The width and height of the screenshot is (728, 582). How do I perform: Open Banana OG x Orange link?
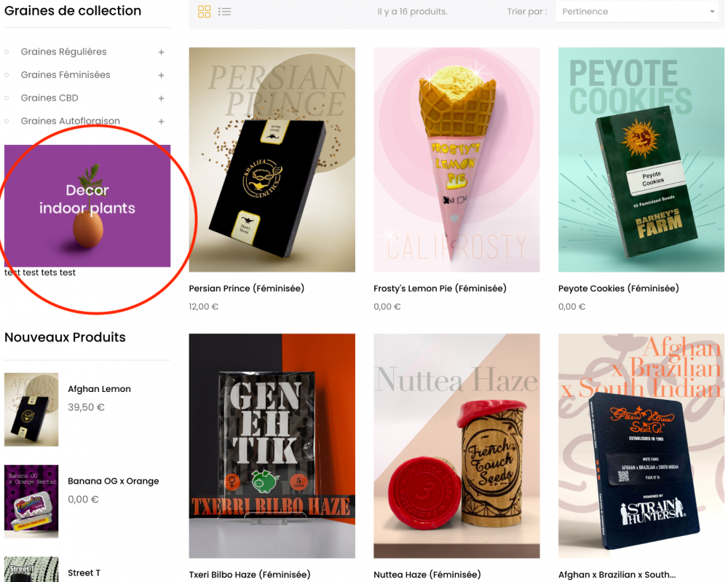[x=113, y=481]
